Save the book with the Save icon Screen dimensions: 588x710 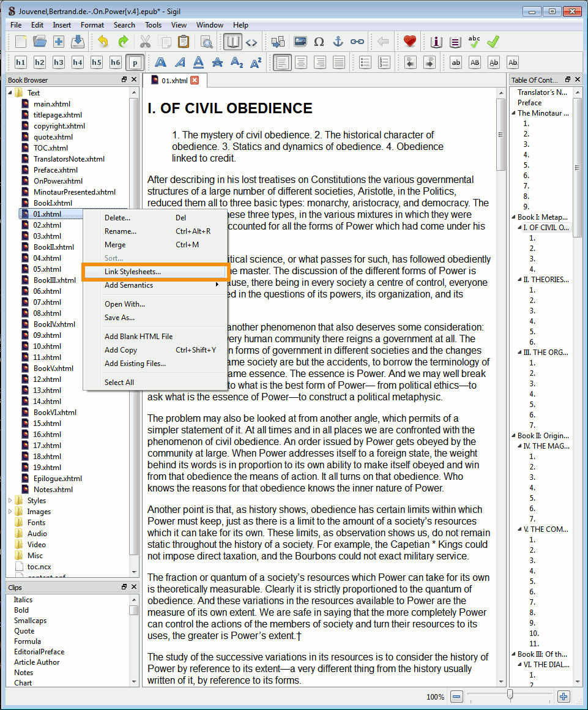(78, 42)
